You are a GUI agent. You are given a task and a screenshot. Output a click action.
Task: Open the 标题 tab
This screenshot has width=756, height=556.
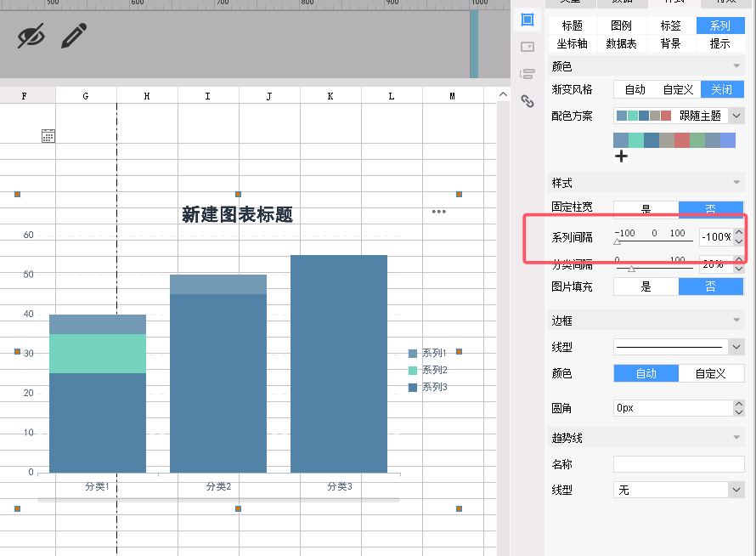coord(573,26)
